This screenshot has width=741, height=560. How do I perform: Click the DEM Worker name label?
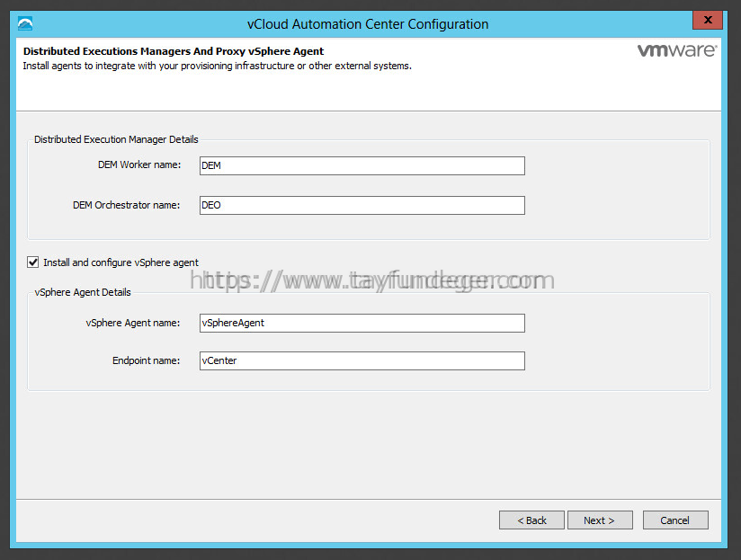139,164
